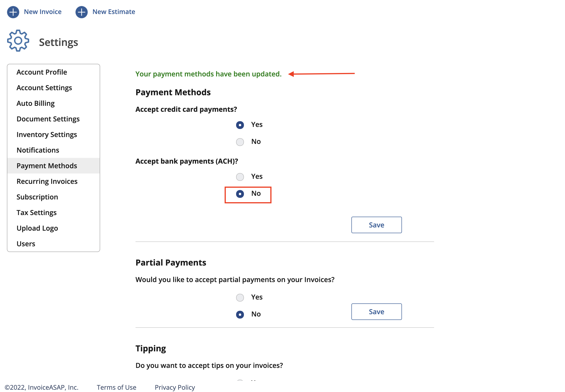Screen dimensions: 565x392
Task: Select Yes for credit card payments
Action: tap(240, 125)
